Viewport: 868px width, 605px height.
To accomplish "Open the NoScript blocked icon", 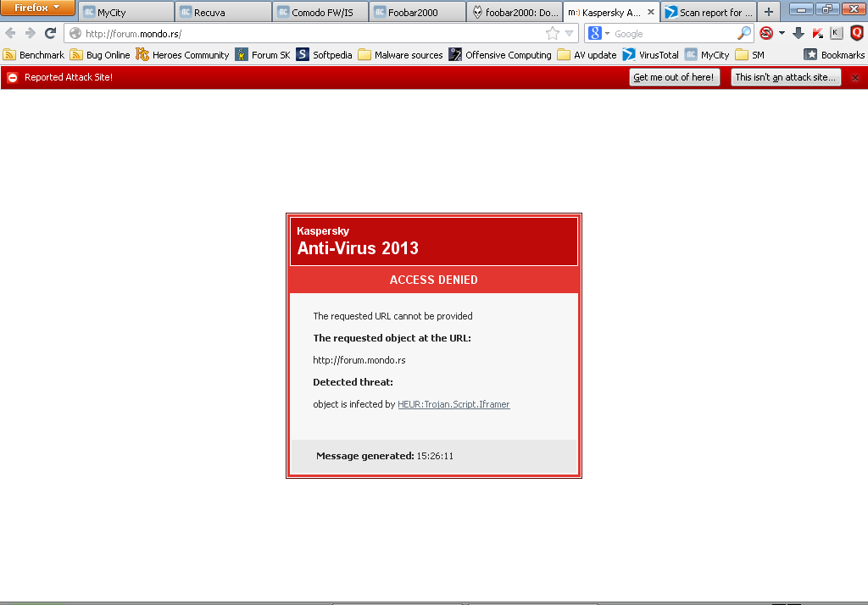I will [x=766, y=33].
